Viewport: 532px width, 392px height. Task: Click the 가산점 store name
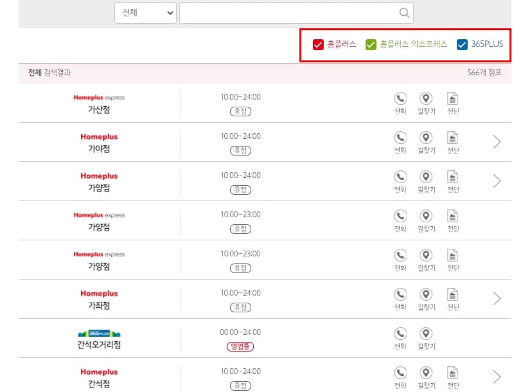[x=99, y=110]
